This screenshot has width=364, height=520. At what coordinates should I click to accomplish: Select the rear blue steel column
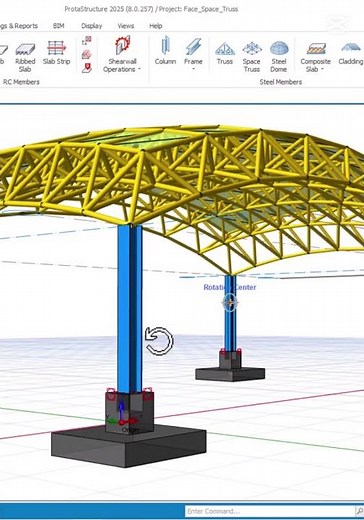[x=230, y=313]
